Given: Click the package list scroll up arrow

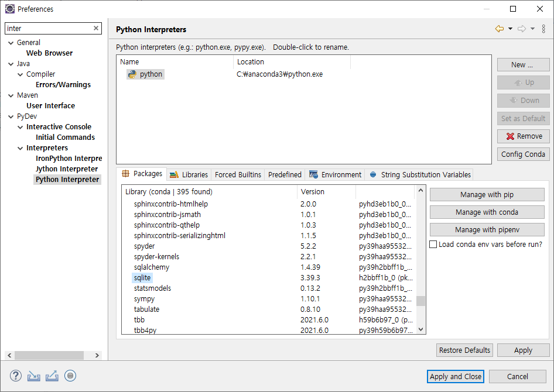Looking at the screenshot, I should point(420,191).
